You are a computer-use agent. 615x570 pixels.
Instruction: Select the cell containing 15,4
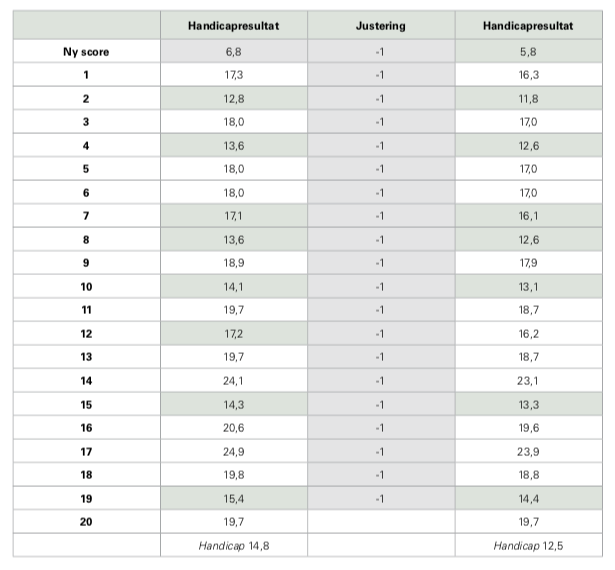click(233, 499)
